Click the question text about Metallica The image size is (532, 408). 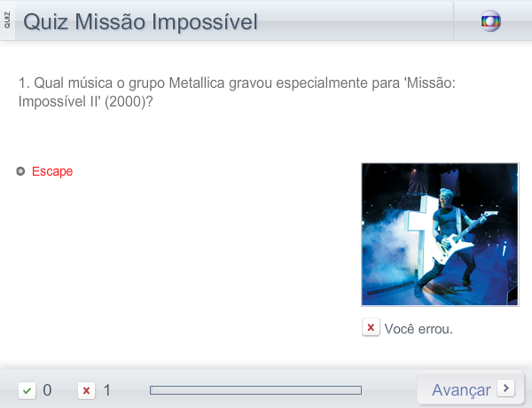point(237,92)
